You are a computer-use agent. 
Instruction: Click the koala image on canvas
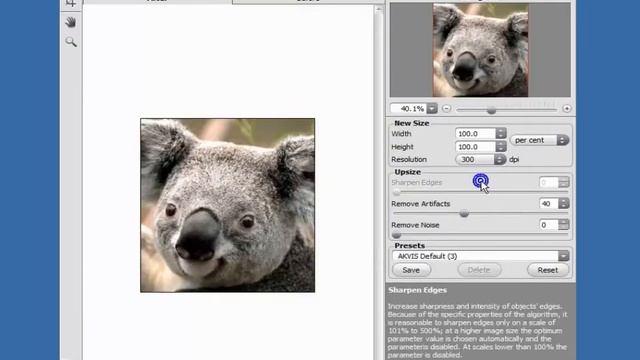click(x=227, y=205)
